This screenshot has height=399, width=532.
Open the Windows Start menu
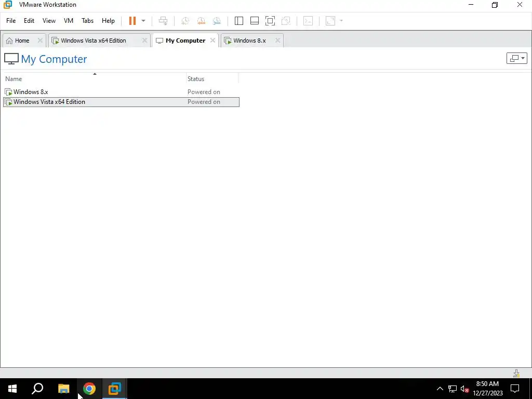pos(12,389)
